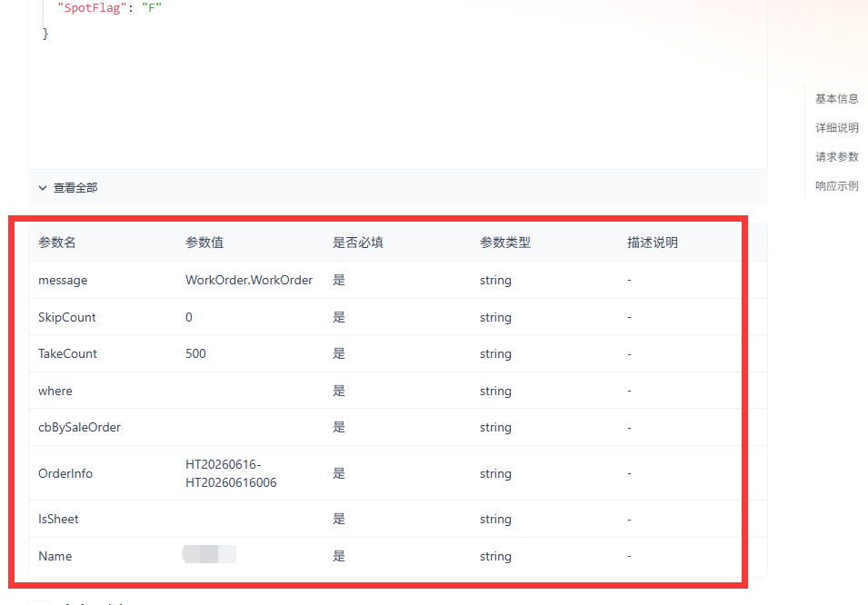Select the 参数名 column header
This screenshot has height=605, width=868.
(x=57, y=243)
